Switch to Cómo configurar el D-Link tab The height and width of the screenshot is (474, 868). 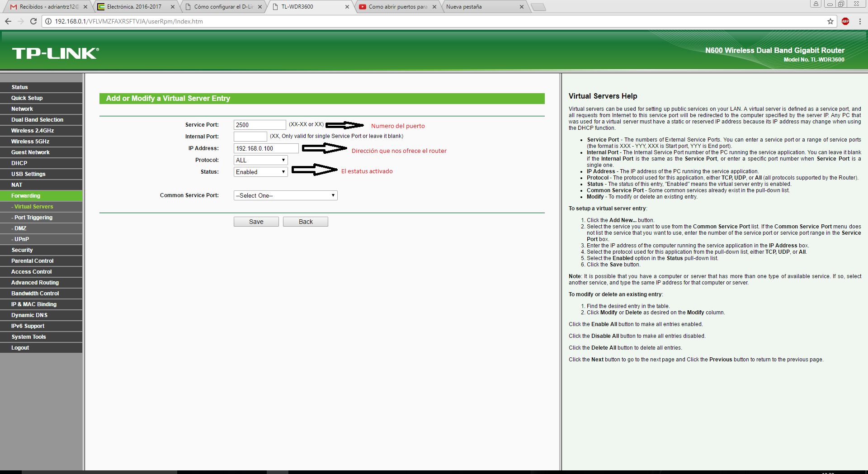coord(223,7)
